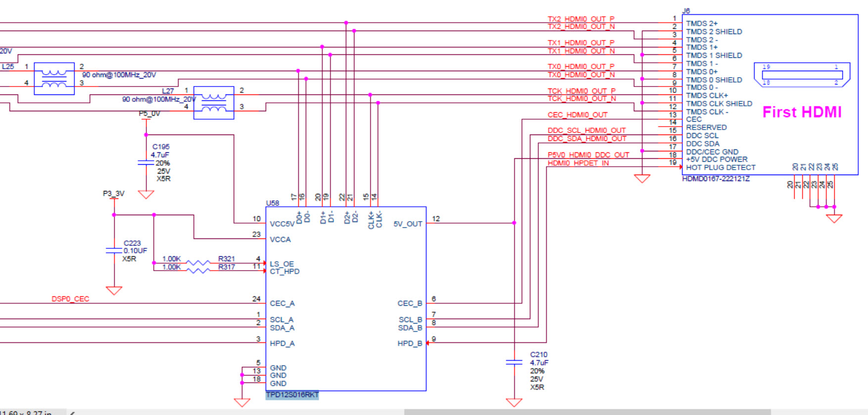Click the J6 reference designator
868x415 pixels.
click(686, 11)
